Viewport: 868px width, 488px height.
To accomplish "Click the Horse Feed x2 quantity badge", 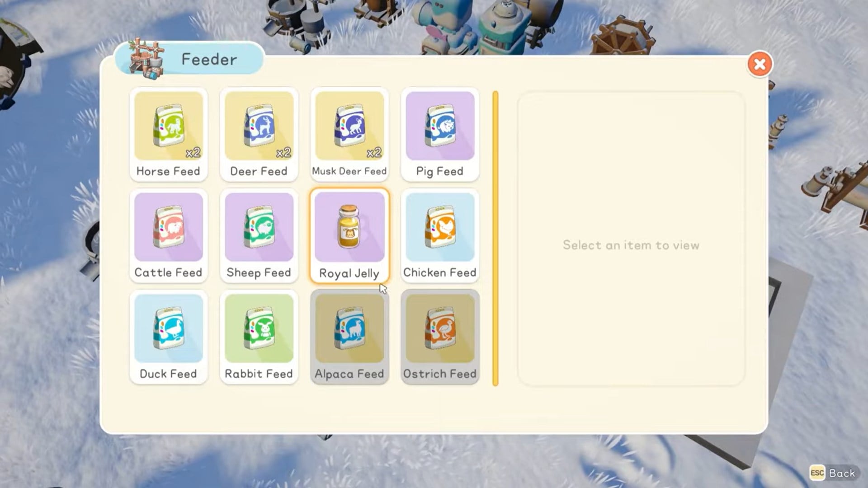I will (193, 153).
